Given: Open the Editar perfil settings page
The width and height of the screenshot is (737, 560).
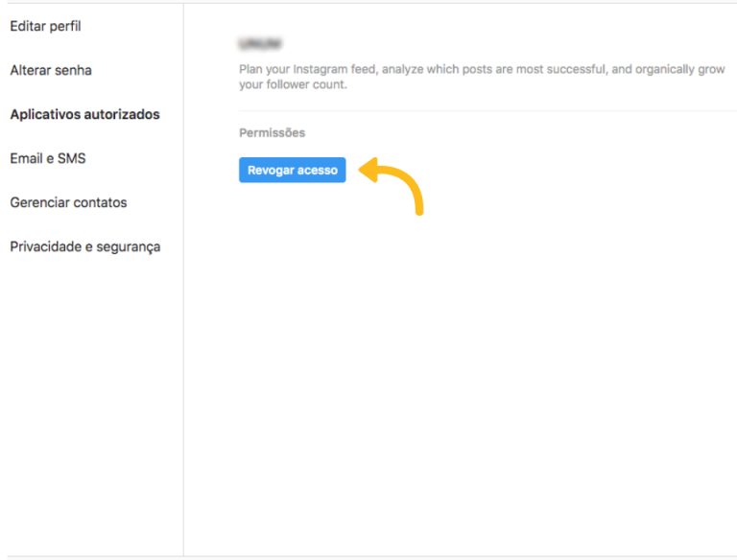Looking at the screenshot, I should pos(45,26).
